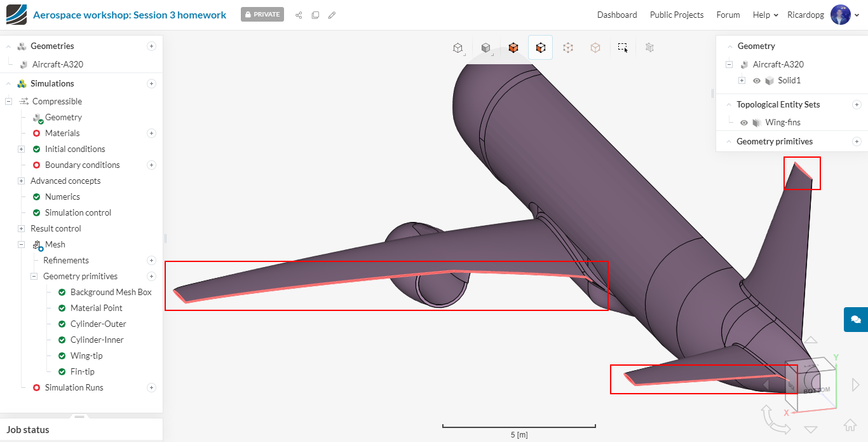Toggle visibility of Solid1

[x=757, y=81]
